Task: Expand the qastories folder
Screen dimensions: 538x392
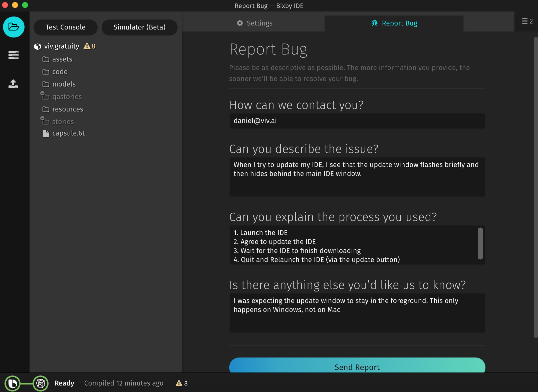Action: pos(67,97)
